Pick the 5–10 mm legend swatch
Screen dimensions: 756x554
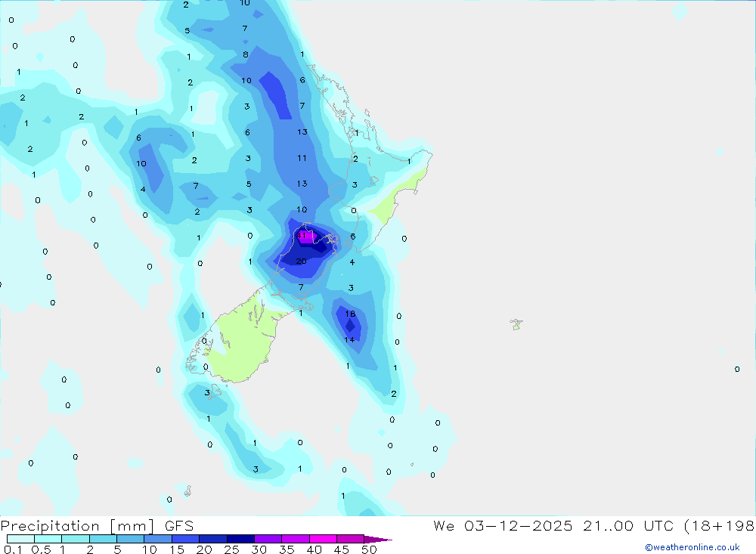pos(131,539)
